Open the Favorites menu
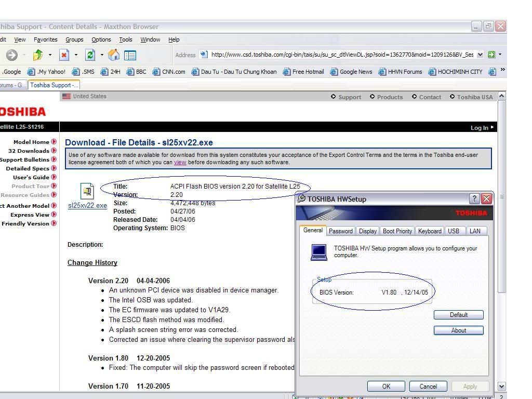Viewport: 532px width, 399px height. coord(46,39)
